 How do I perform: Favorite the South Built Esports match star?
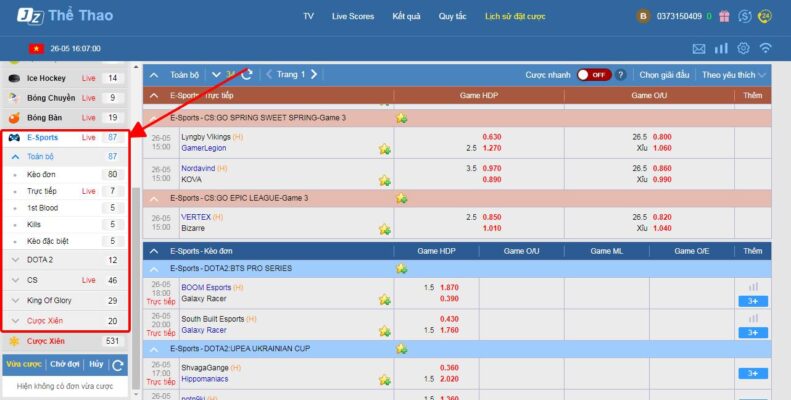tap(385, 331)
